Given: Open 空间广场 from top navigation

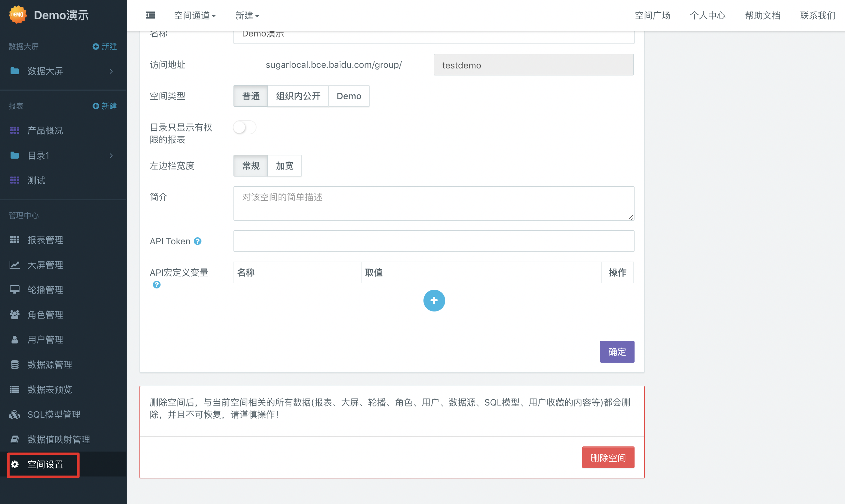Looking at the screenshot, I should click(652, 16).
